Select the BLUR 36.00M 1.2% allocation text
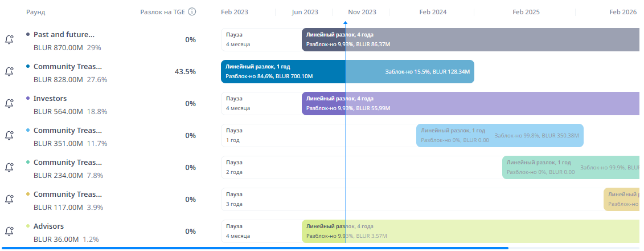Image resolution: width=644 pixels, height=251 pixels. click(66, 239)
